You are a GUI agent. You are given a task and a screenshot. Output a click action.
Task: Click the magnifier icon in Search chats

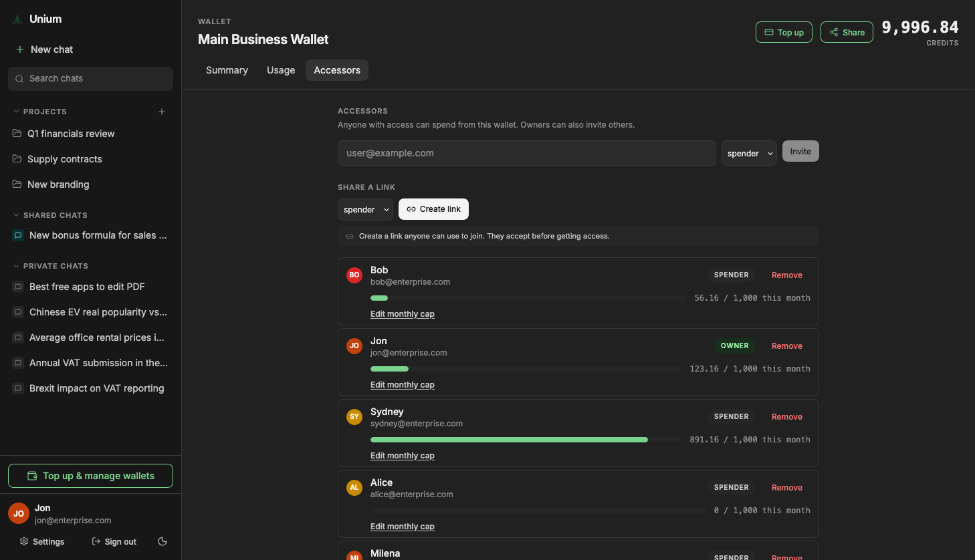tap(19, 79)
